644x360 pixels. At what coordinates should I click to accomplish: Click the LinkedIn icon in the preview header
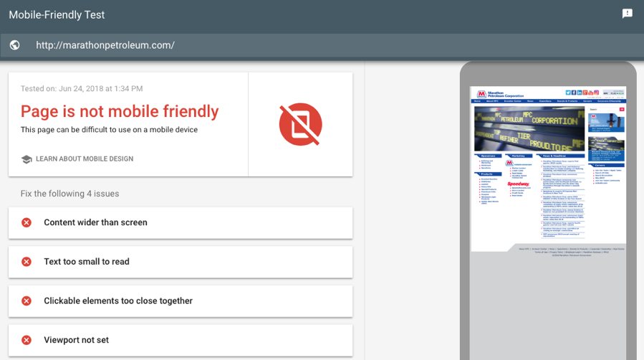pyautogui.click(x=580, y=93)
